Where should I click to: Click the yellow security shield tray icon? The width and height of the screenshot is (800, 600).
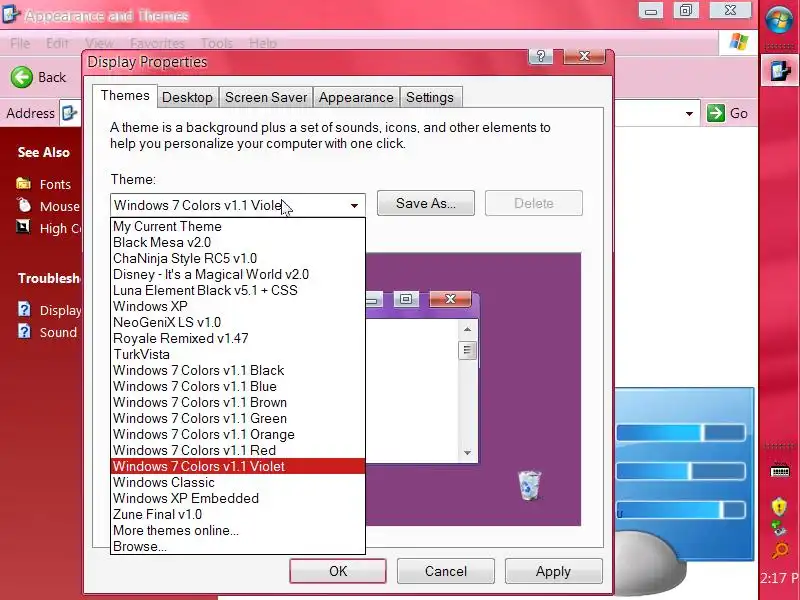pyautogui.click(x=779, y=507)
